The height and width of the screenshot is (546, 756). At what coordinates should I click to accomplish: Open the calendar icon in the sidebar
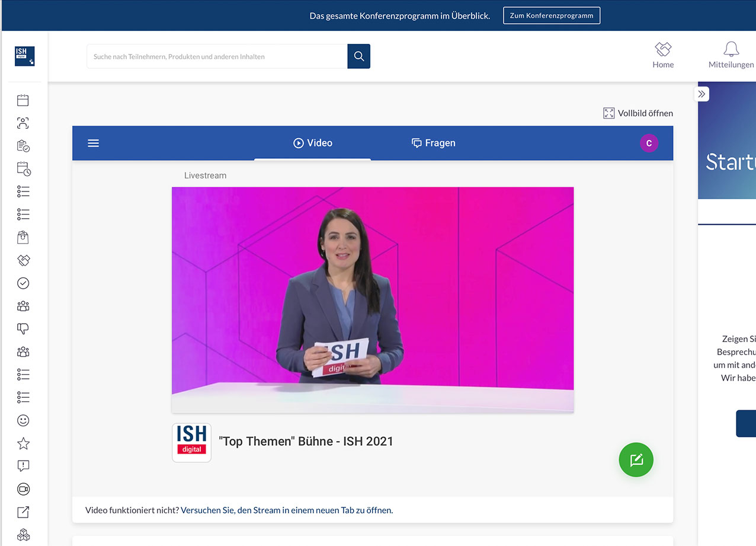[23, 100]
